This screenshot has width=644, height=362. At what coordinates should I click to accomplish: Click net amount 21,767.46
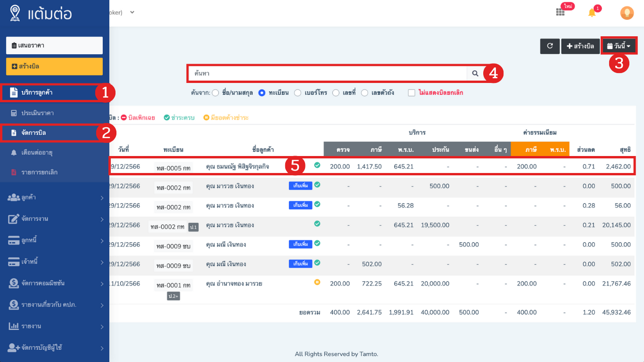coord(616,284)
